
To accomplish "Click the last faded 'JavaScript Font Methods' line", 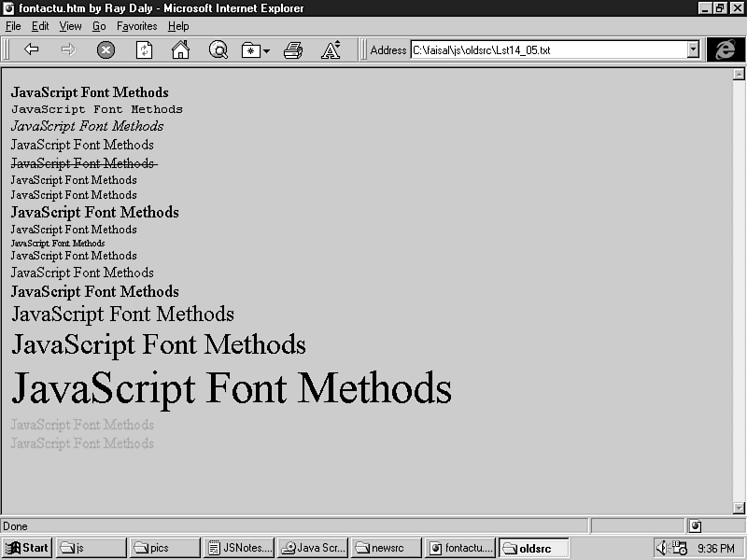I will [82, 443].
